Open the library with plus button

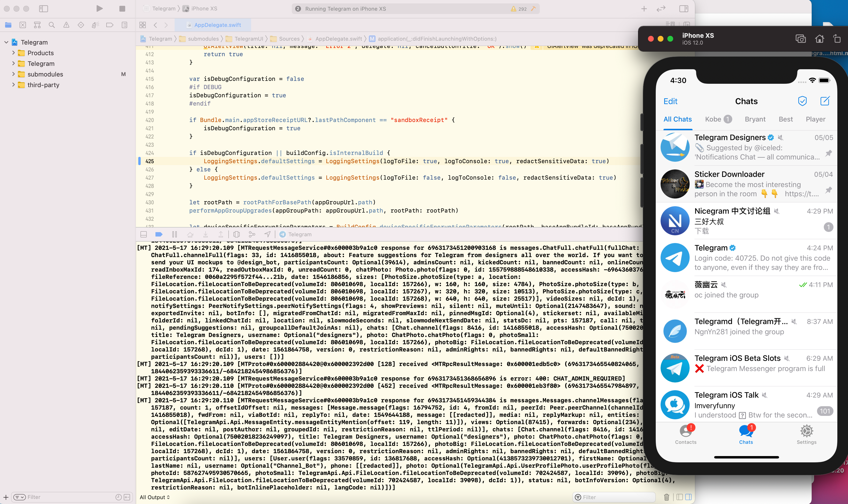644,9
